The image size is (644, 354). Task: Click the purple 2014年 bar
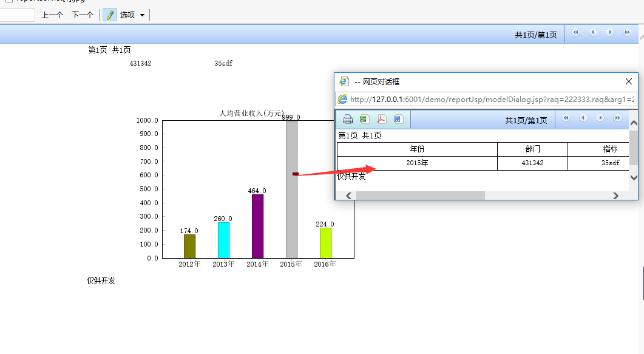[x=257, y=226]
